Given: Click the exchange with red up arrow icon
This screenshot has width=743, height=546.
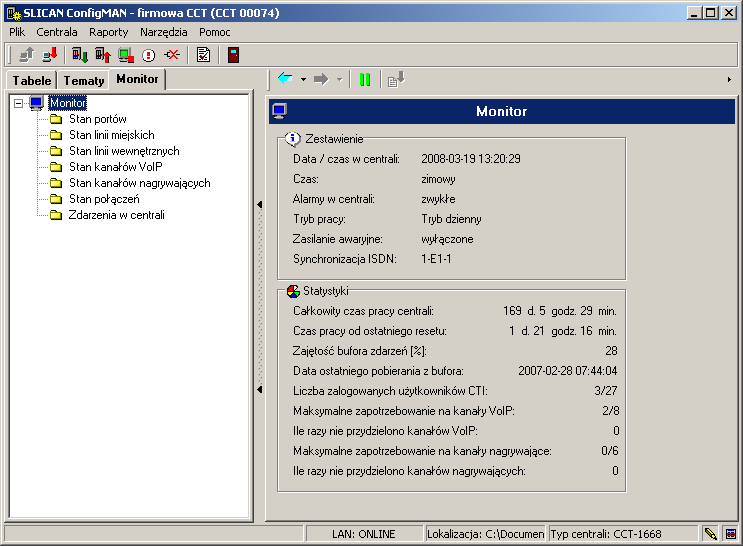Looking at the screenshot, I should pyautogui.click(x=103, y=55).
